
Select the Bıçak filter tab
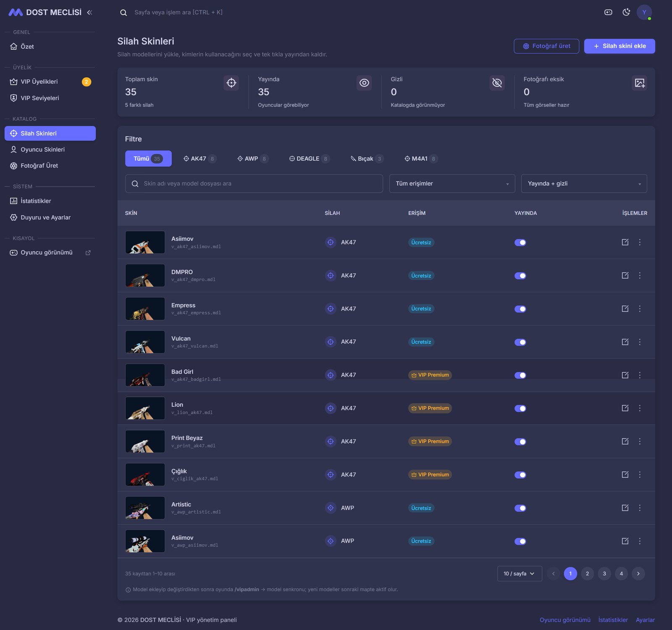click(367, 158)
